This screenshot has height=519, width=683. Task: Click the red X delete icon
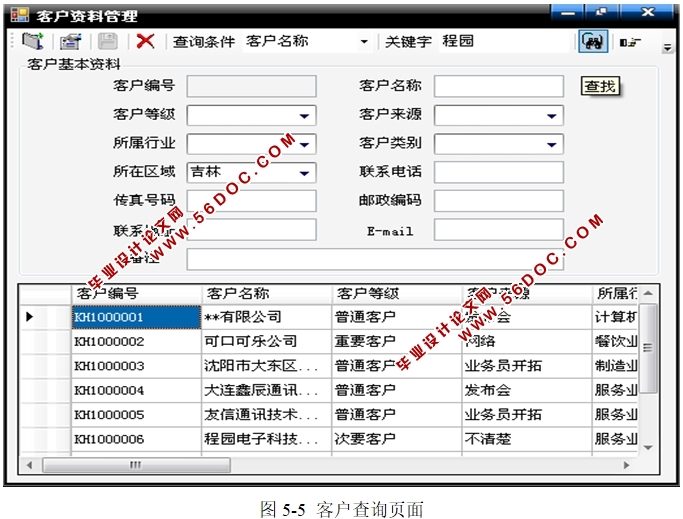tap(145, 41)
